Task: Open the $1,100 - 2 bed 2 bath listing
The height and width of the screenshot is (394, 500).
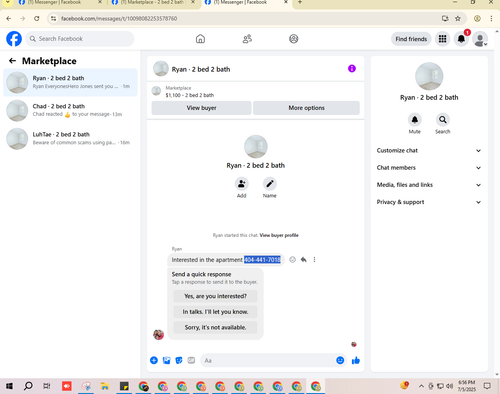Action: pos(190,95)
